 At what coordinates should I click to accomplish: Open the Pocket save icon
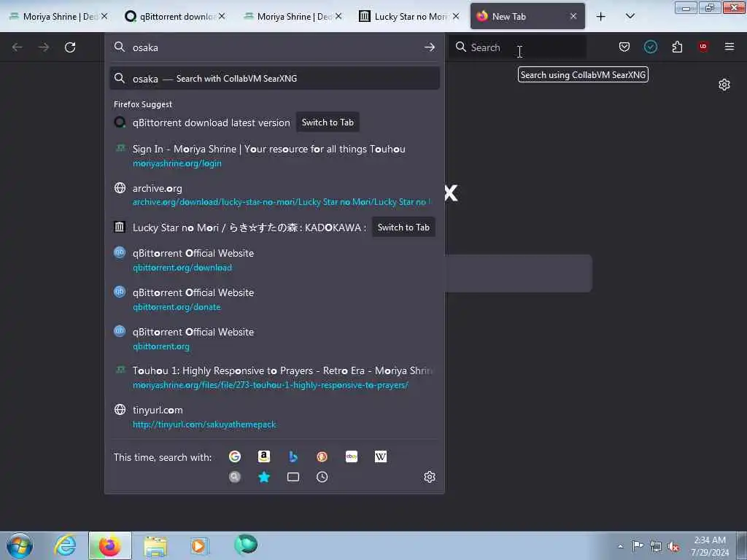tap(624, 47)
